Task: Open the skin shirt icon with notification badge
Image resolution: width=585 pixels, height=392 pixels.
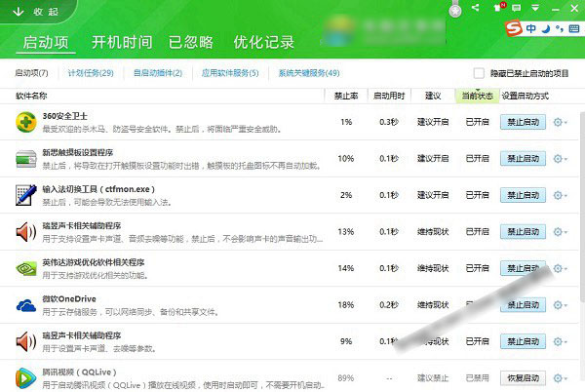Action: point(499,7)
